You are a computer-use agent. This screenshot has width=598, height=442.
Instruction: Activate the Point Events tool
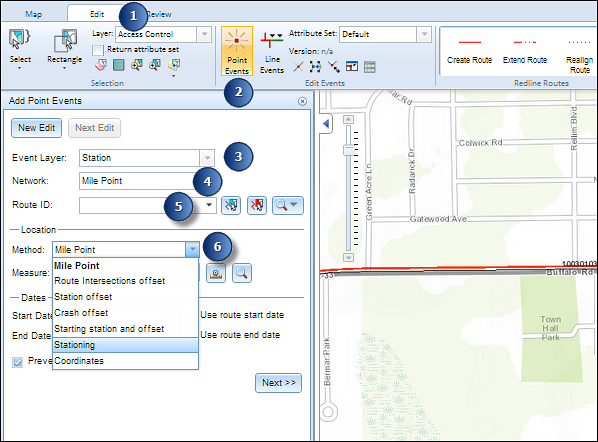[236, 51]
